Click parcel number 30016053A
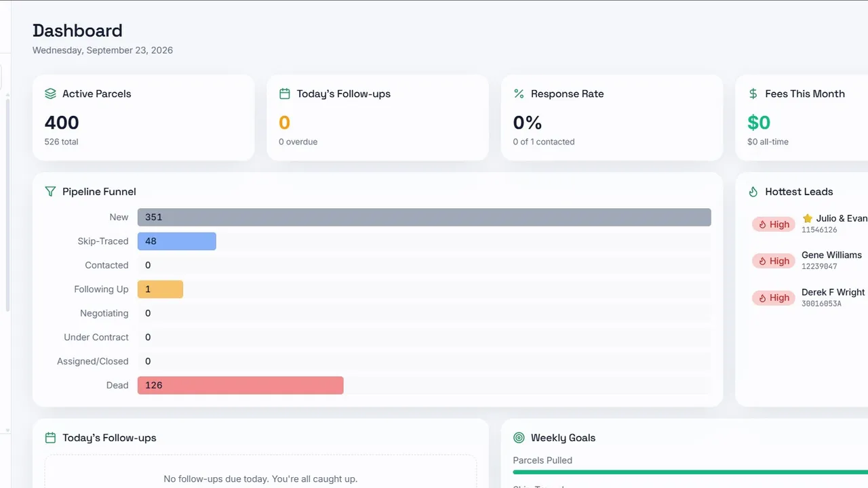The height and width of the screenshot is (488, 868). point(821,304)
